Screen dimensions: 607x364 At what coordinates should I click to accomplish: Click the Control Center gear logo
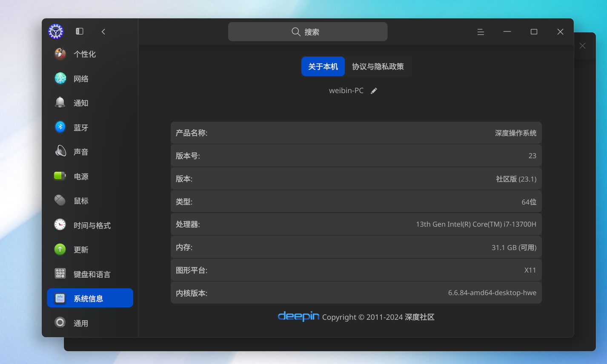pyautogui.click(x=56, y=31)
